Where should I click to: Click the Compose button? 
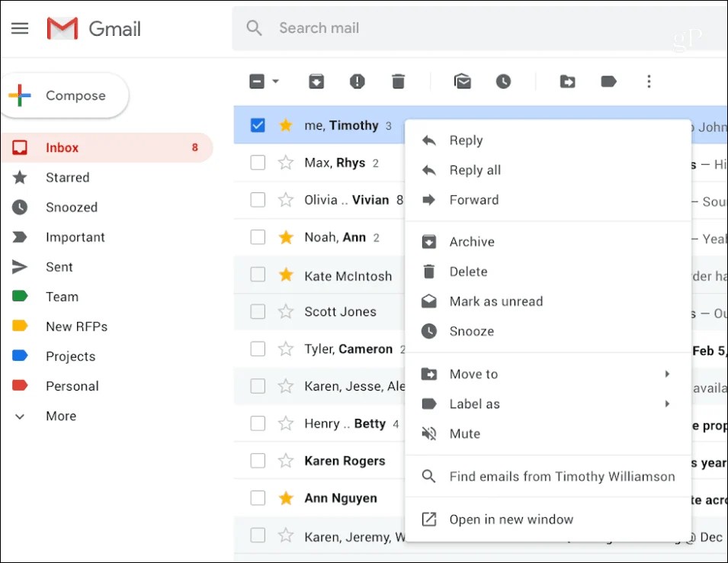pos(65,95)
